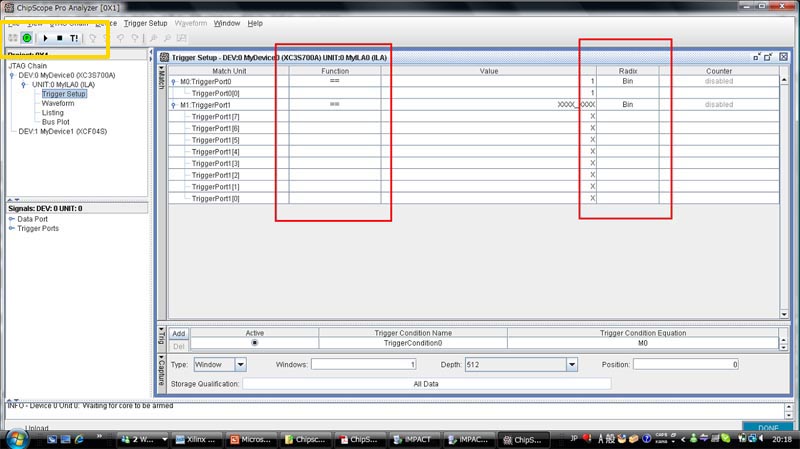Select Bus Plot in project tree
The height and width of the screenshot is (449, 800).
56,122
